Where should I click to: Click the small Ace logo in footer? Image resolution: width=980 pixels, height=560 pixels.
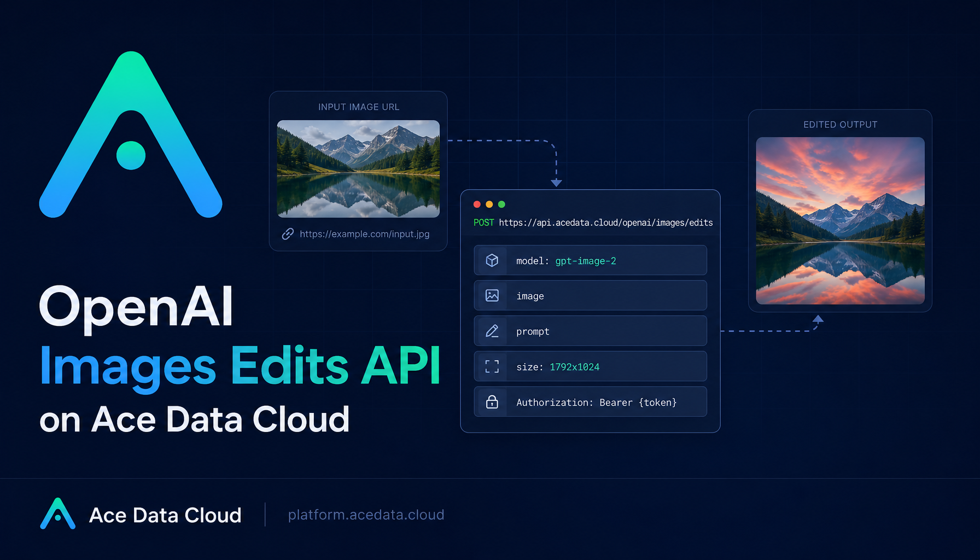(x=57, y=514)
